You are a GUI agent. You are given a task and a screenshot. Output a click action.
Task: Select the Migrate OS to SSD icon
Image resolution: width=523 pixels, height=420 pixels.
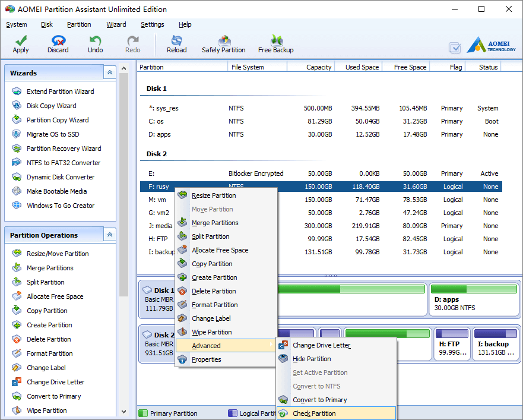click(x=52, y=134)
